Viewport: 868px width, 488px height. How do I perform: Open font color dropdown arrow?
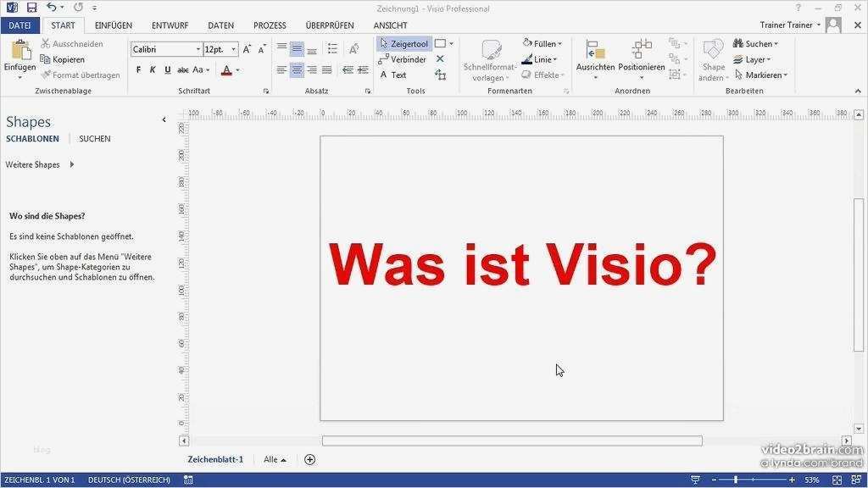tap(238, 70)
